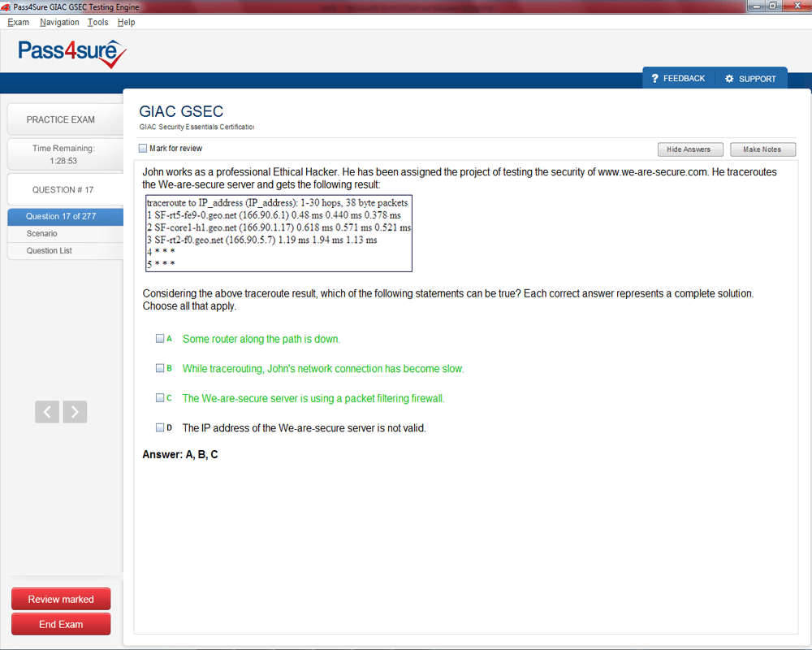This screenshot has height=650, width=812.
Task: Click the Make Notes button
Action: click(x=762, y=149)
